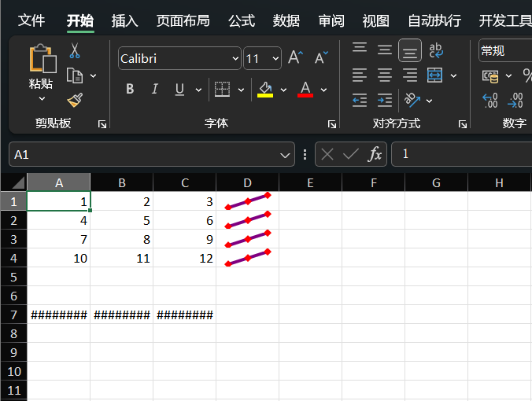Expand Copy options arrow
This screenshot has width=532, height=401.
point(93,76)
